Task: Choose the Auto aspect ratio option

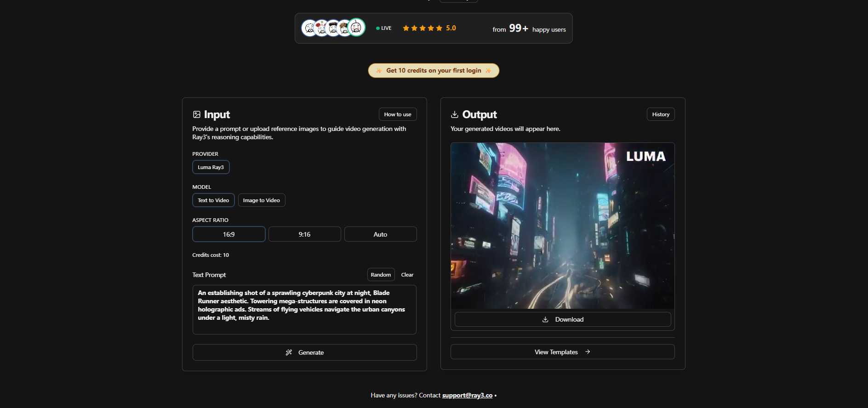Action: (380, 234)
